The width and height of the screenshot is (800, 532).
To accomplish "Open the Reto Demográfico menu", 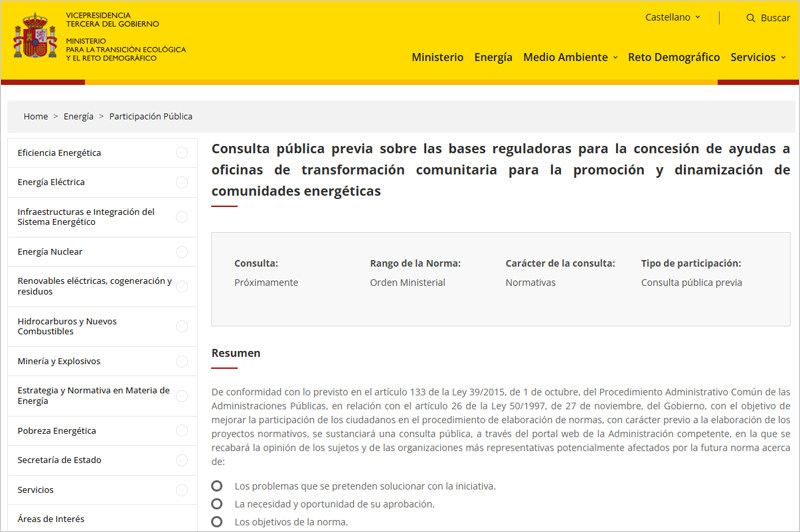I will pyautogui.click(x=673, y=57).
